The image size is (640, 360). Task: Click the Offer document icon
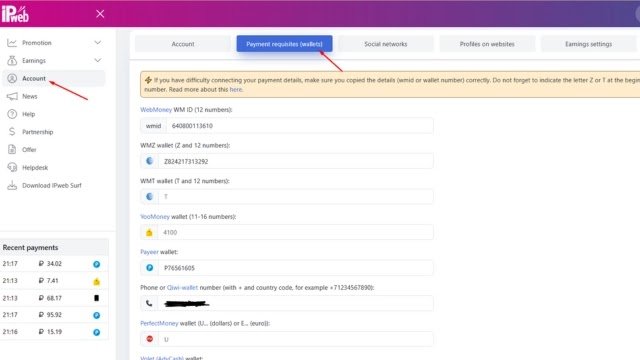12,149
